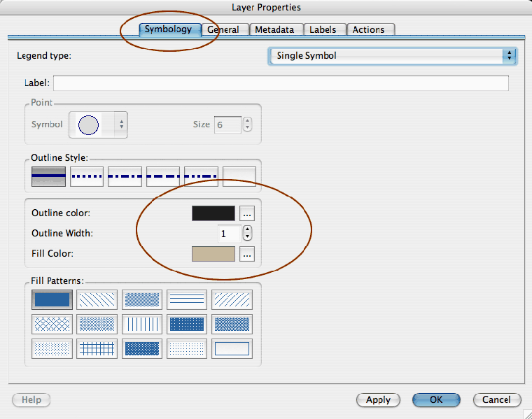Click the Apply button
Viewport: 532px width, 419px height.
tap(378, 400)
